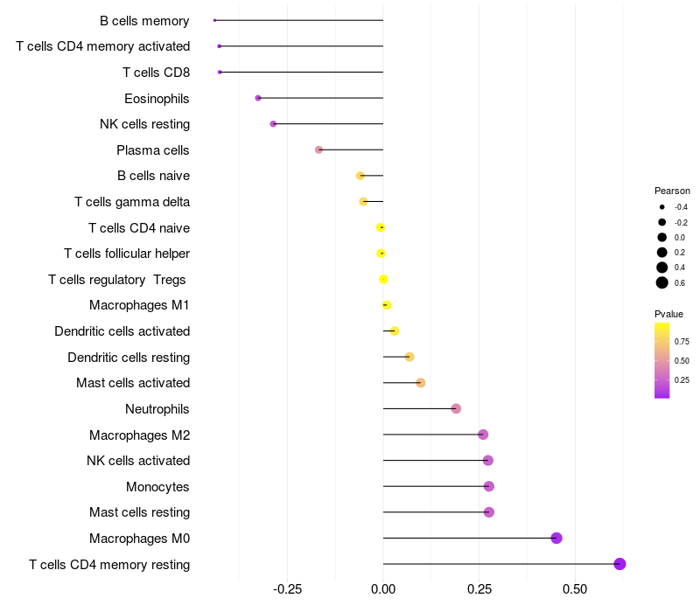Click the 0.0 Pearson legend circle
This screenshot has width=700, height=612.
coord(662,237)
